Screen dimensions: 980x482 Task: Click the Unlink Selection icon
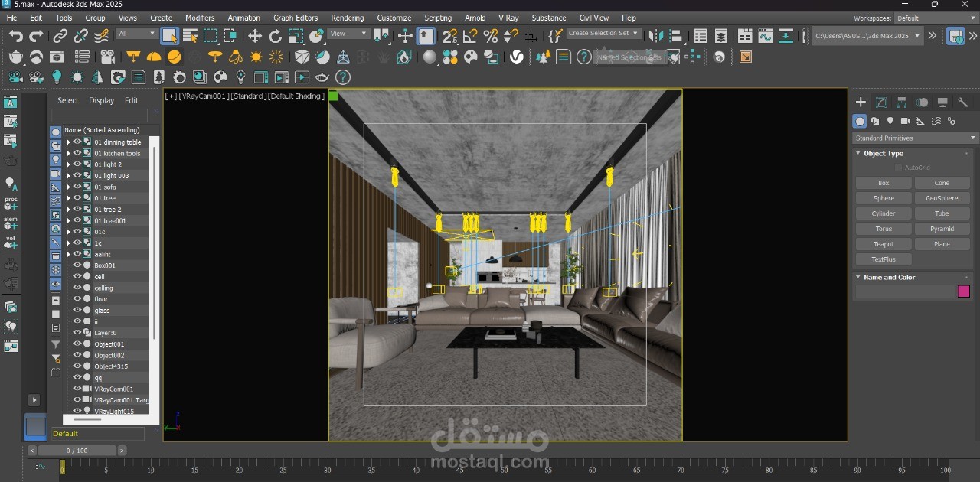pyautogui.click(x=80, y=35)
